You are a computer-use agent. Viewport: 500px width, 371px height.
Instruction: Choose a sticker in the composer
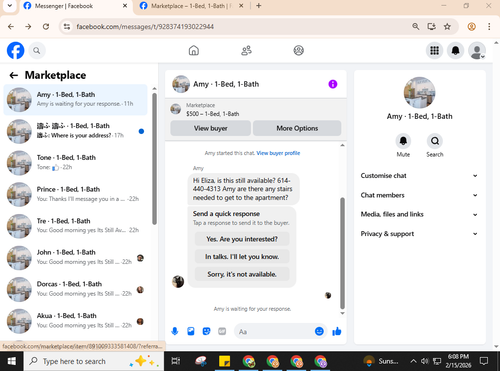coord(207,331)
